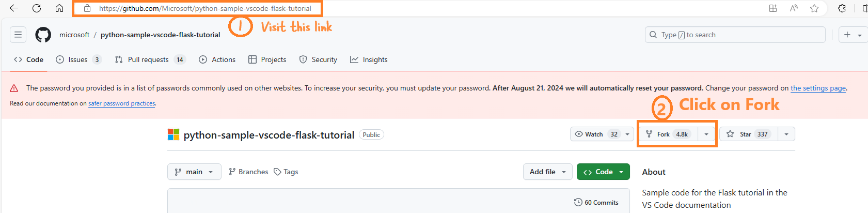Open the GitHub hamburger navigation menu
The image size is (868, 213).
tap(18, 35)
